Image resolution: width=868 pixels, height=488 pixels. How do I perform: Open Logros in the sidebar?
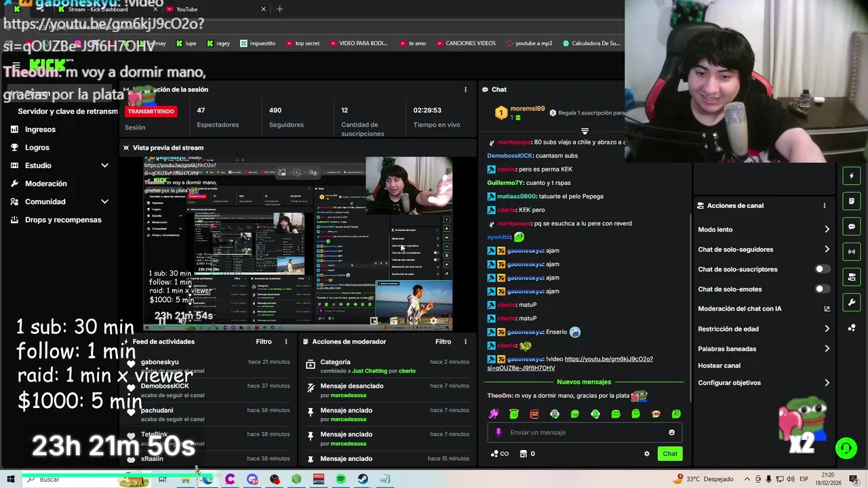coord(37,147)
